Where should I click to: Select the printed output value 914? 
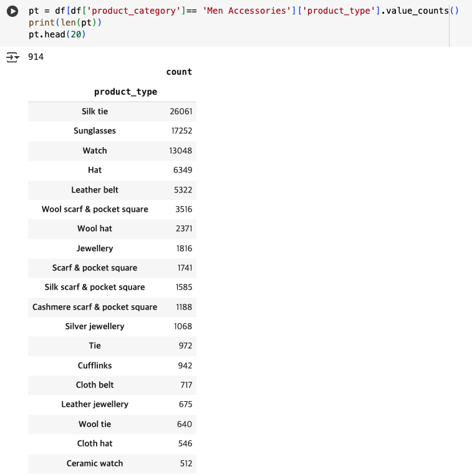coord(36,57)
